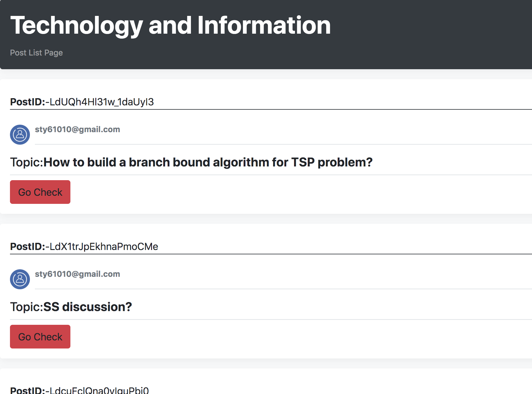Click the word "Information" in the header banner

pyautogui.click(x=264, y=25)
